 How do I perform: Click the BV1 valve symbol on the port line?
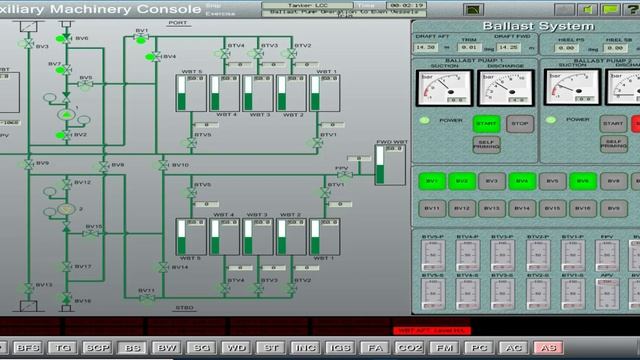pos(141,37)
